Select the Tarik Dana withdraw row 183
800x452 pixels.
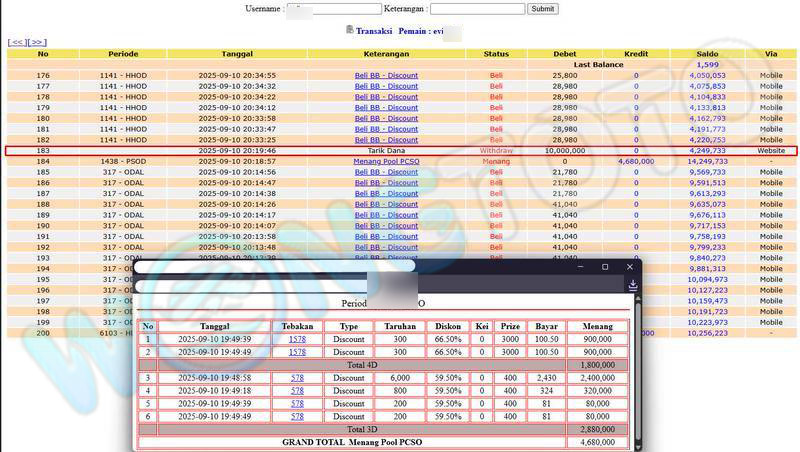385,151
